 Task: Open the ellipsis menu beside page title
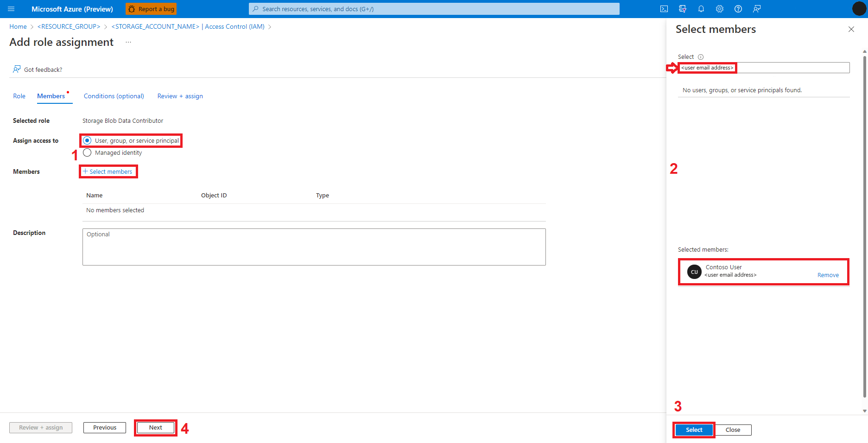pyautogui.click(x=128, y=42)
